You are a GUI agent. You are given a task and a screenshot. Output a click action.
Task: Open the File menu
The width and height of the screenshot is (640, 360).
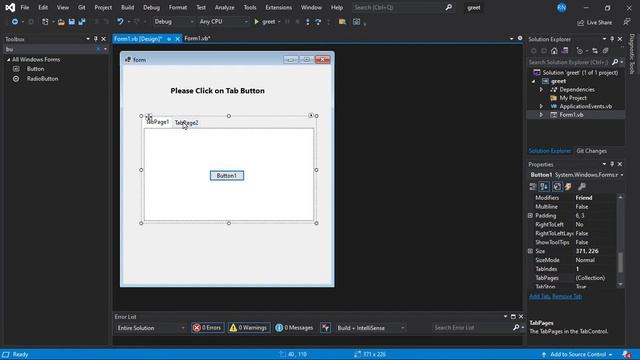click(24, 7)
